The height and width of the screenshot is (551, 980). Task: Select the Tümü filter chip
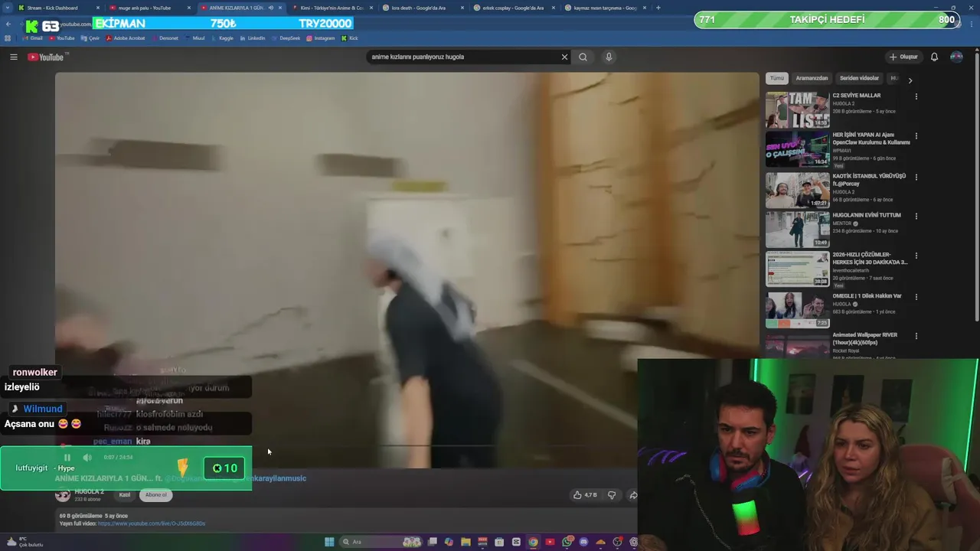pos(777,78)
